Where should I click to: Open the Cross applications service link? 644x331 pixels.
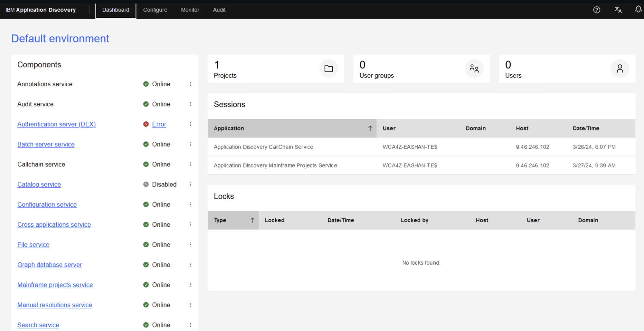(54, 224)
